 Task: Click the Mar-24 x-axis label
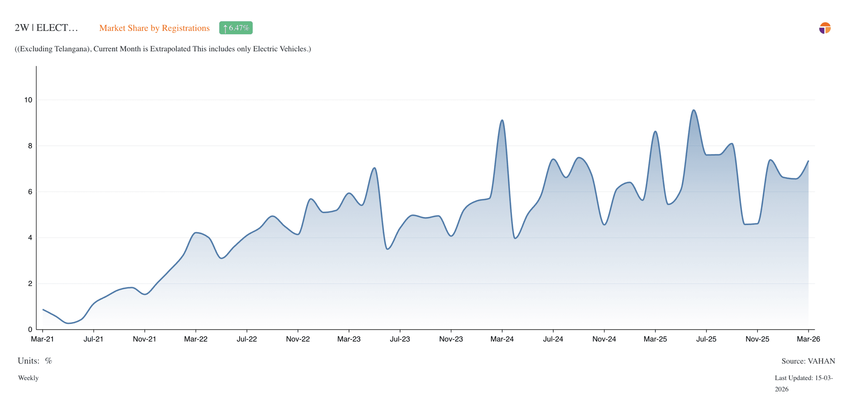click(x=501, y=339)
